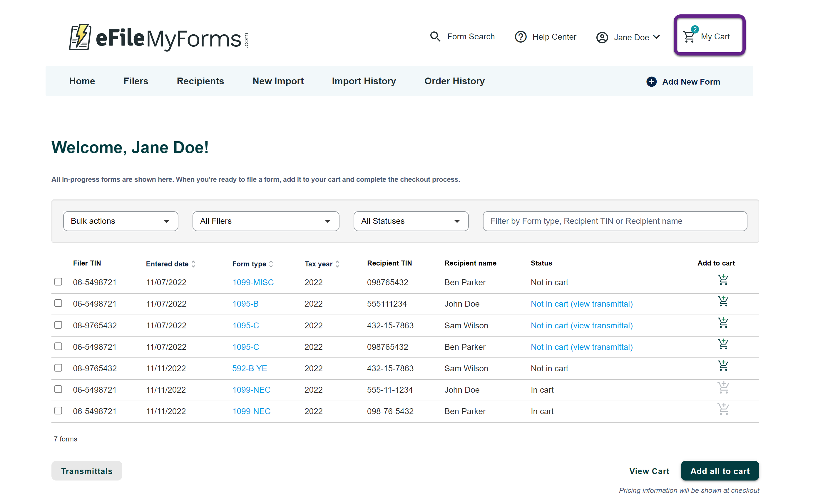Viewport: 823px width, 504px height.
Task: Click the My Cart shopping cart icon
Action: tap(689, 36)
